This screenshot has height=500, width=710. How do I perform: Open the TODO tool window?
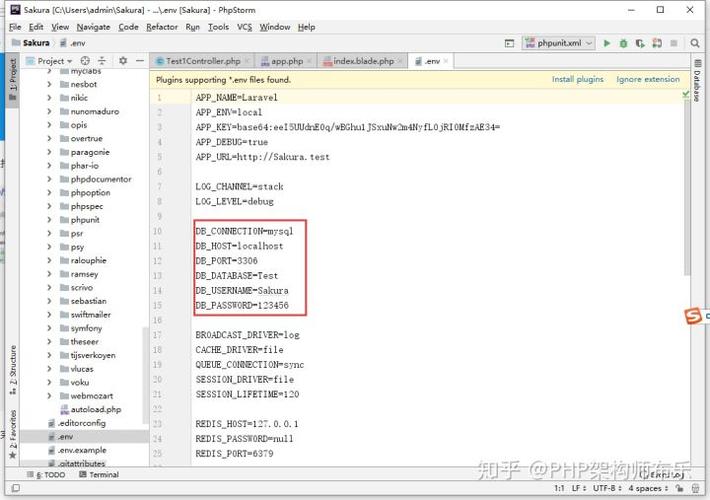tap(46, 475)
